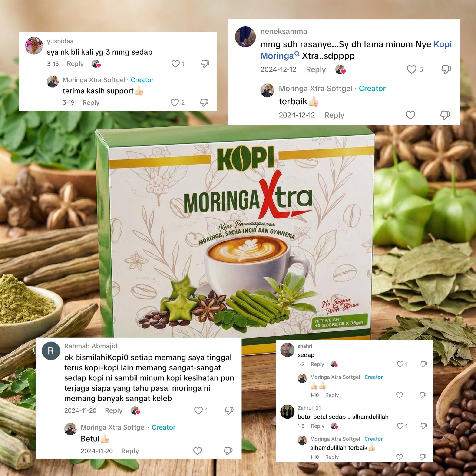Screen dimensions: 476x476
Task: Like shahri's 'sedap' comment
Action: (x=400, y=364)
